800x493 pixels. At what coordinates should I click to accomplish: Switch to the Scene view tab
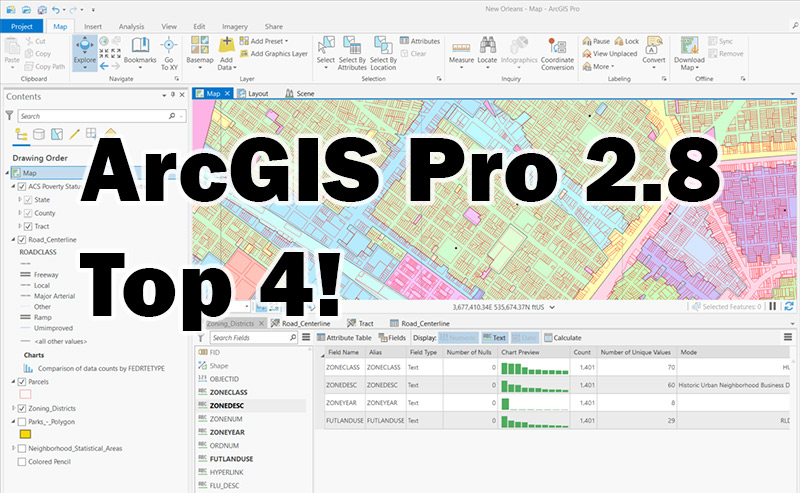[x=300, y=93]
